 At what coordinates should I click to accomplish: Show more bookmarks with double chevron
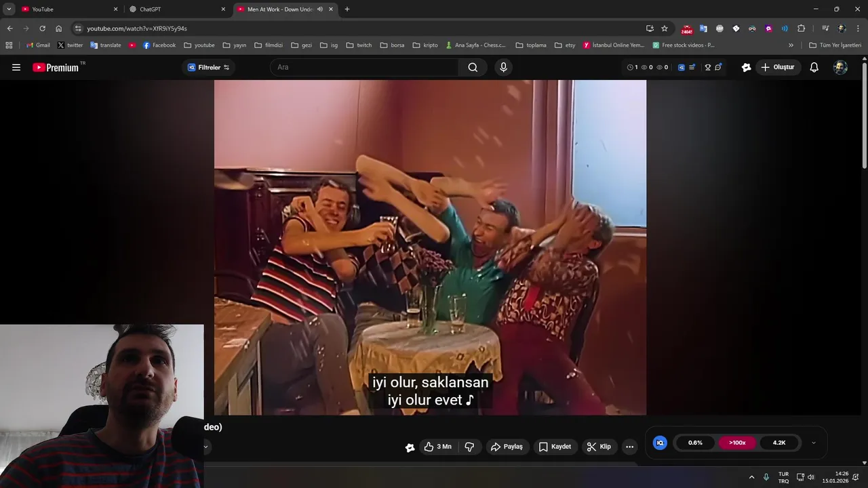(791, 45)
